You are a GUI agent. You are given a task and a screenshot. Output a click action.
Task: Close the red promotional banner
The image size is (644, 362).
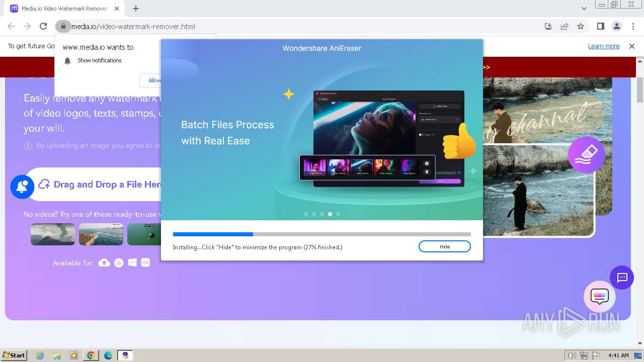[x=625, y=67]
